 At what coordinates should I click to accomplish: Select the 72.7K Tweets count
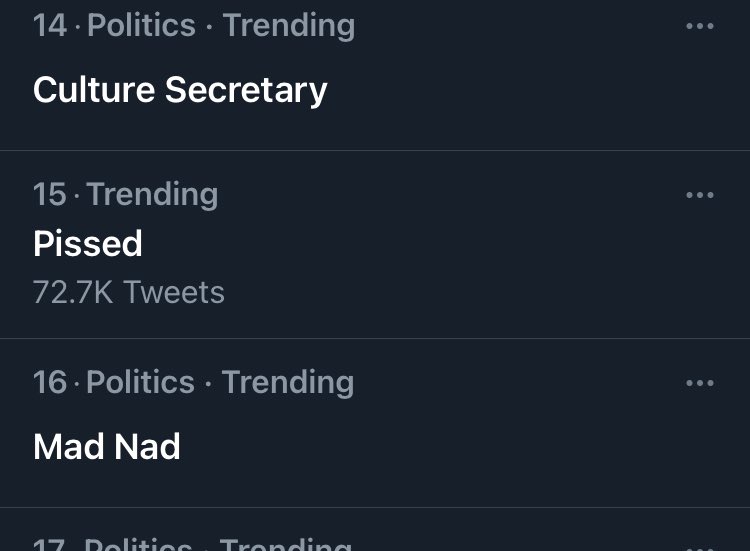pos(129,292)
